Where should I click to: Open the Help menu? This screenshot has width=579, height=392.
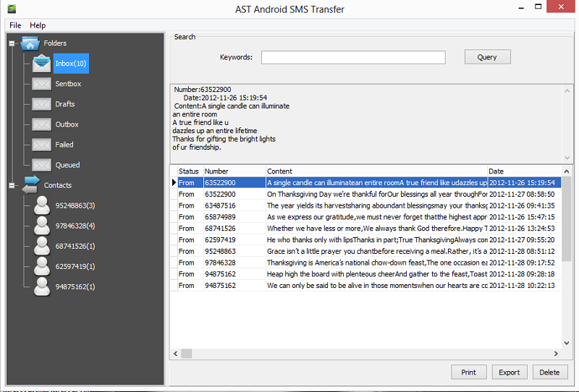pos(38,25)
